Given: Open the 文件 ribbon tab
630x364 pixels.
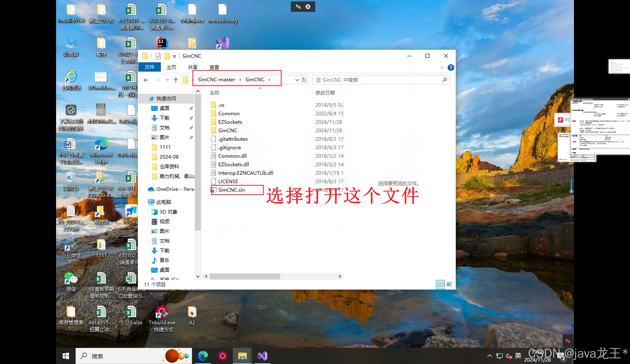Looking at the screenshot, I should 149,67.
